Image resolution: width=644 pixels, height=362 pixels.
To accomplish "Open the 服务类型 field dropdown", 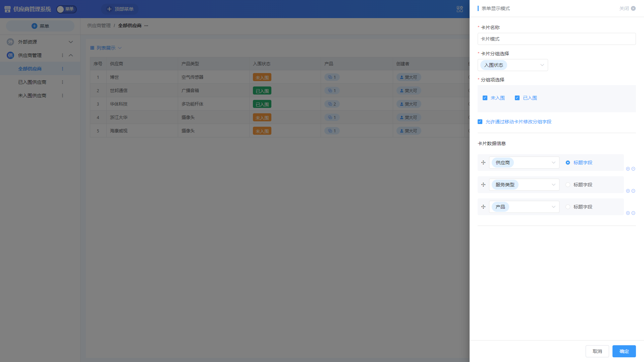I will pyautogui.click(x=524, y=185).
